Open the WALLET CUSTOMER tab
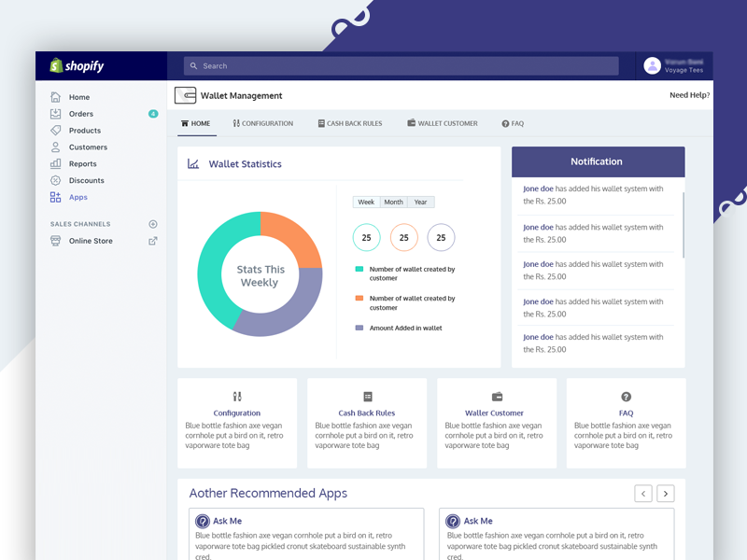747x560 pixels. click(442, 123)
